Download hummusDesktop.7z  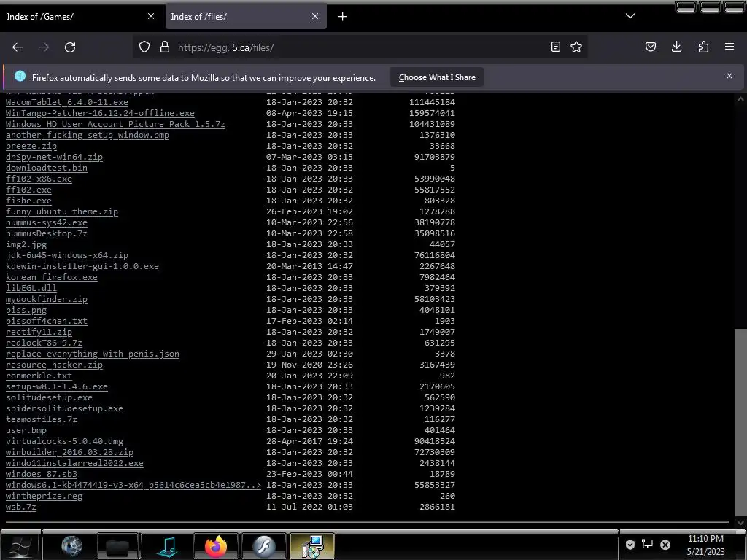46,233
